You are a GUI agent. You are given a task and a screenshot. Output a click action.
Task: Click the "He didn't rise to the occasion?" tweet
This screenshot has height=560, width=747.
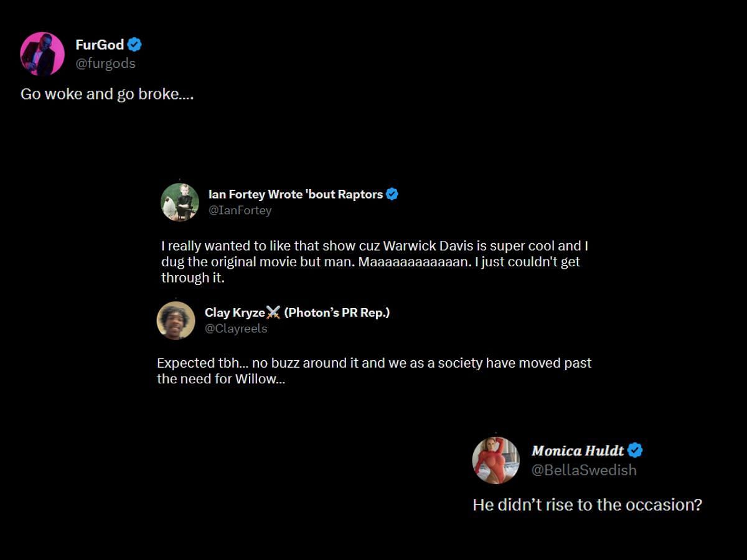587,504
